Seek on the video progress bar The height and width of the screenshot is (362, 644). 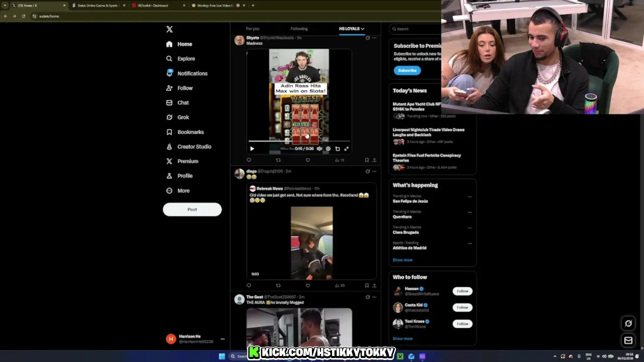(299, 141)
